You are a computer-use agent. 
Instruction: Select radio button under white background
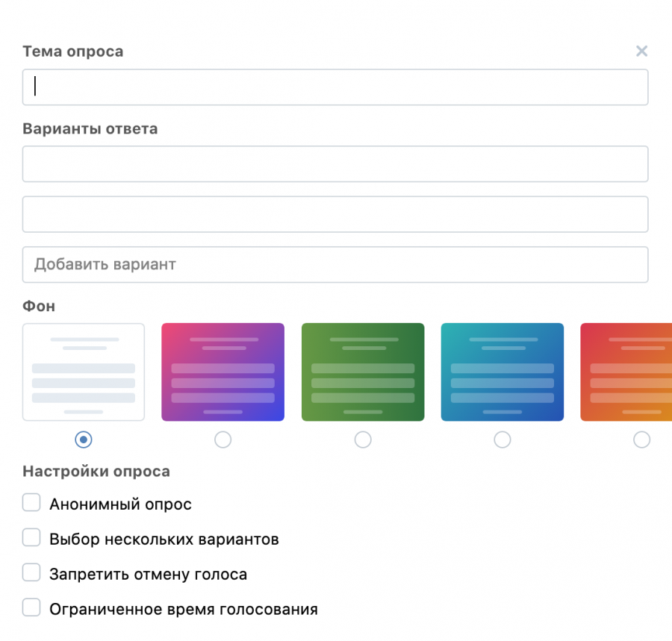tap(84, 440)
